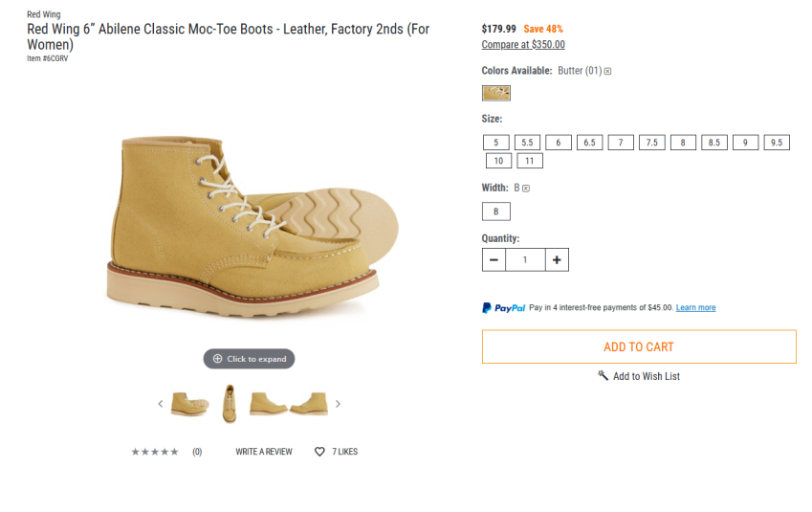This screenshot has width=812, height=512.
Task: Decrease quantity with the minus button
Action: pos(494,259)
